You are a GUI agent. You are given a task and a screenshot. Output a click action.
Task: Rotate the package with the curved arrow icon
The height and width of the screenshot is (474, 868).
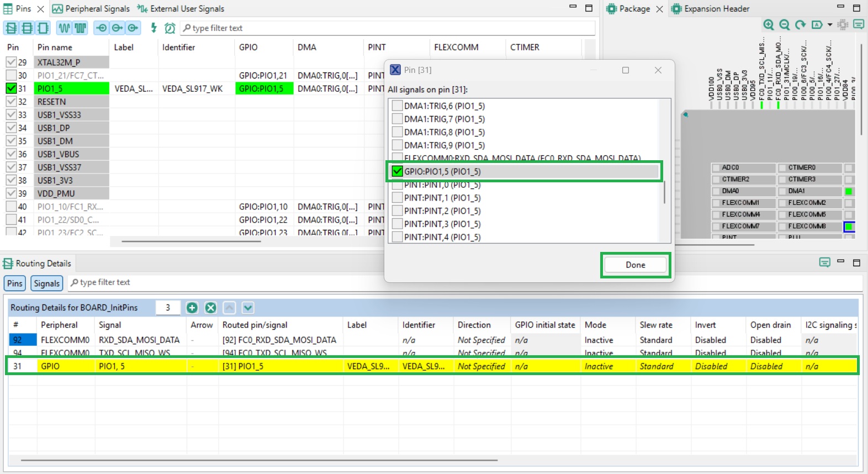click(x=800, y=24)
